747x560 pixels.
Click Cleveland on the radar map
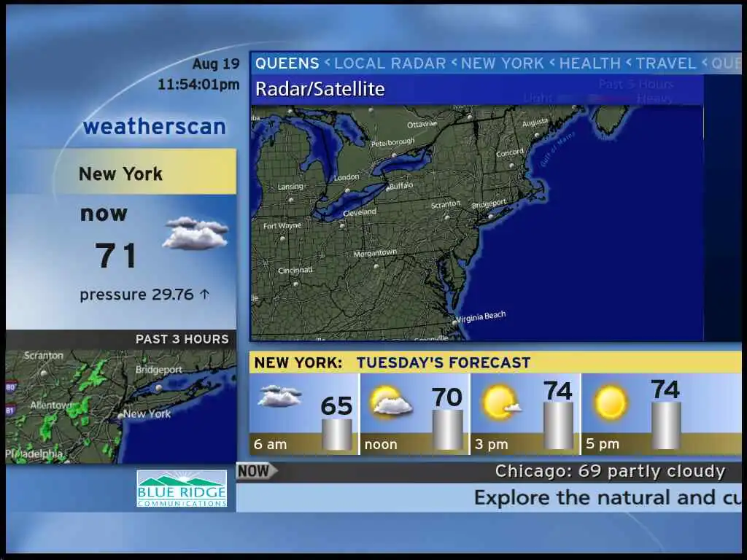point(360,212)
